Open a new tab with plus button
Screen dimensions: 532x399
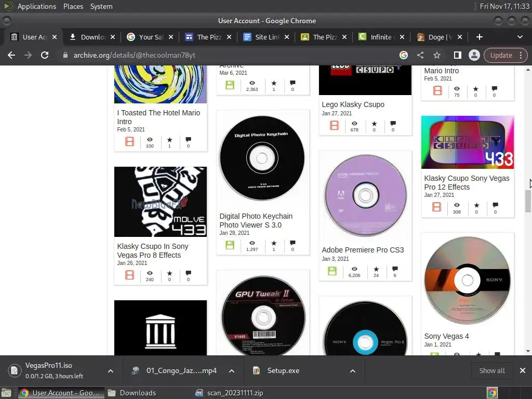click(x=480, y=37)
